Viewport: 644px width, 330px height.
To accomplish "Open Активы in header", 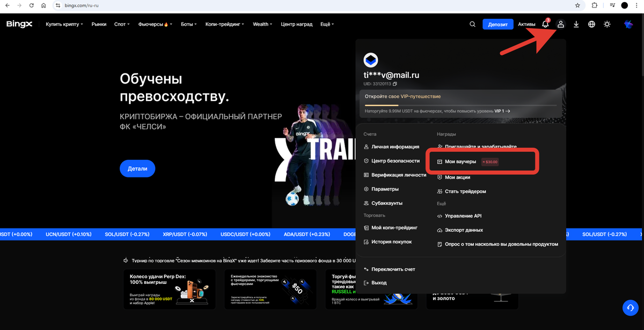I will coord(526,24).
